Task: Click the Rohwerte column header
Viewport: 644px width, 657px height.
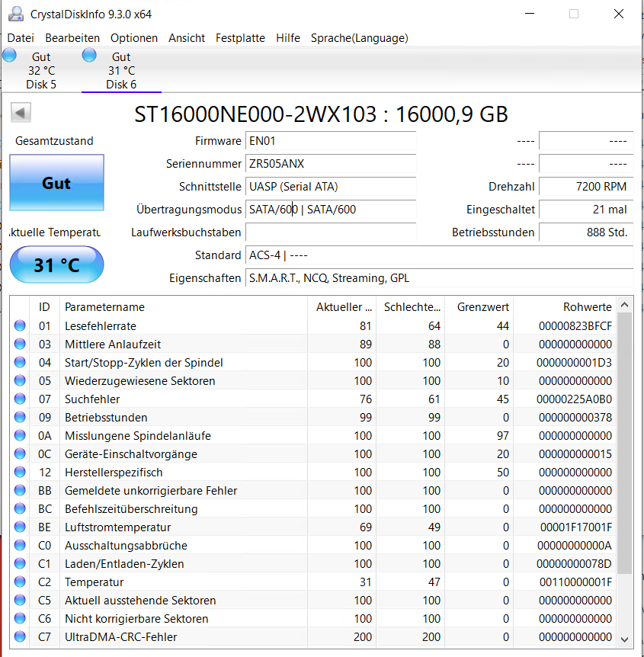Action: tap(565, 306)
